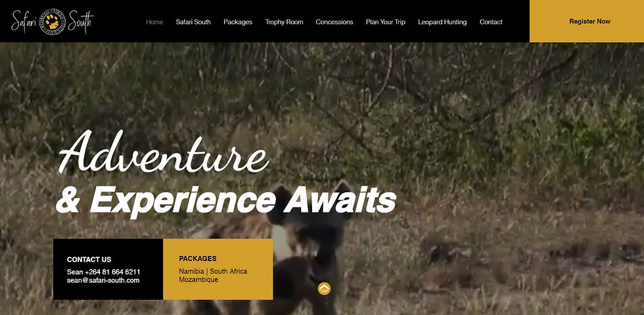Open the Safari South menu item
This screenshot has width=644, height=315.
[193, 22]
